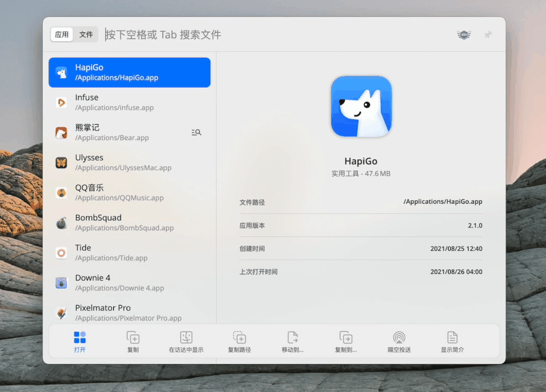Click the 文件路径 label
546x392 pixels.
pos(252,202)
